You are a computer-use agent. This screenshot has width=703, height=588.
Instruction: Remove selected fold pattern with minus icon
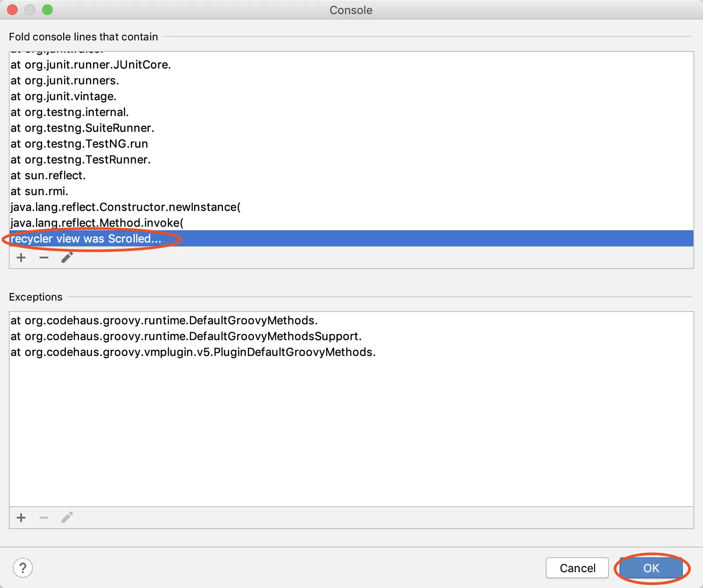[x=44, y=258]
